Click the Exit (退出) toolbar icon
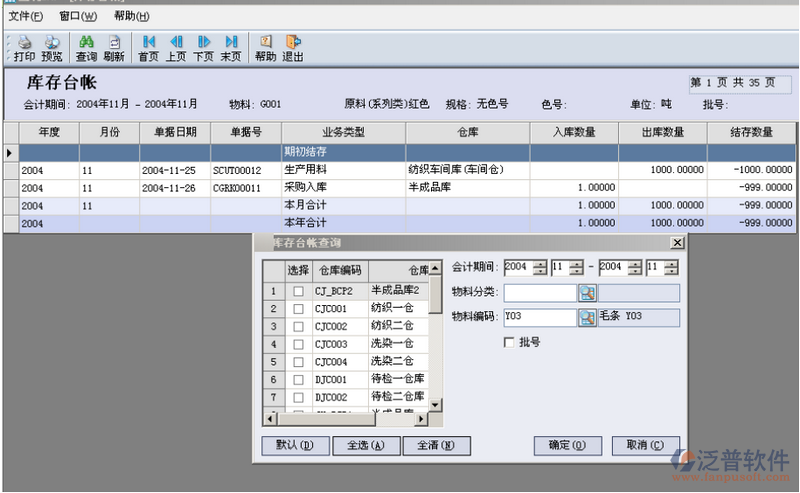This screenshot has height=493, width=800. 293,47
